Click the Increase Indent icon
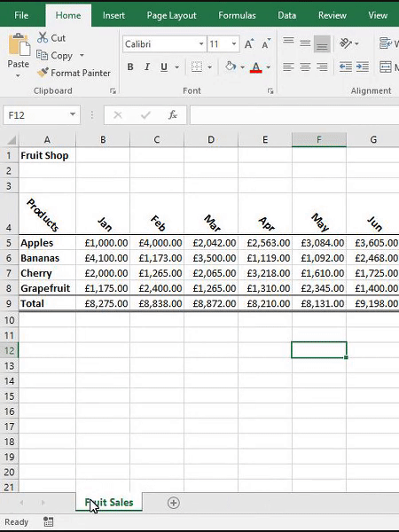The width and height of the screenshot is (399, 532). pos(363,66)
